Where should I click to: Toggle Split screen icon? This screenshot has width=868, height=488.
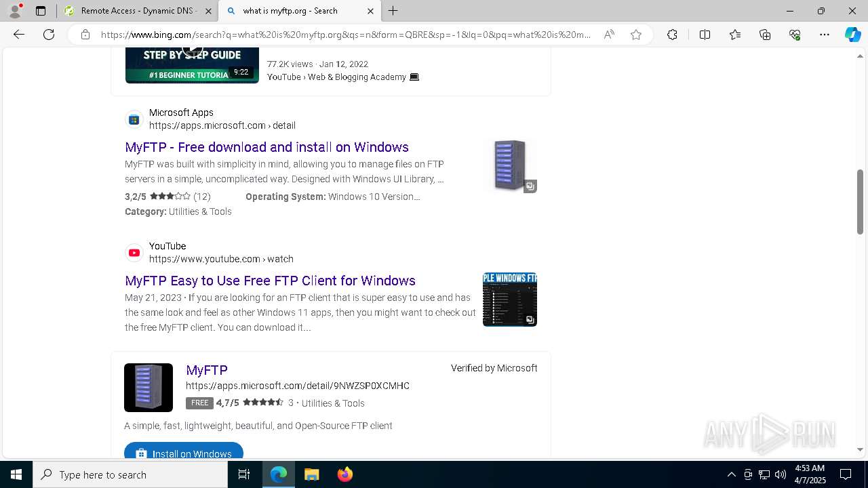pos(705,35)
